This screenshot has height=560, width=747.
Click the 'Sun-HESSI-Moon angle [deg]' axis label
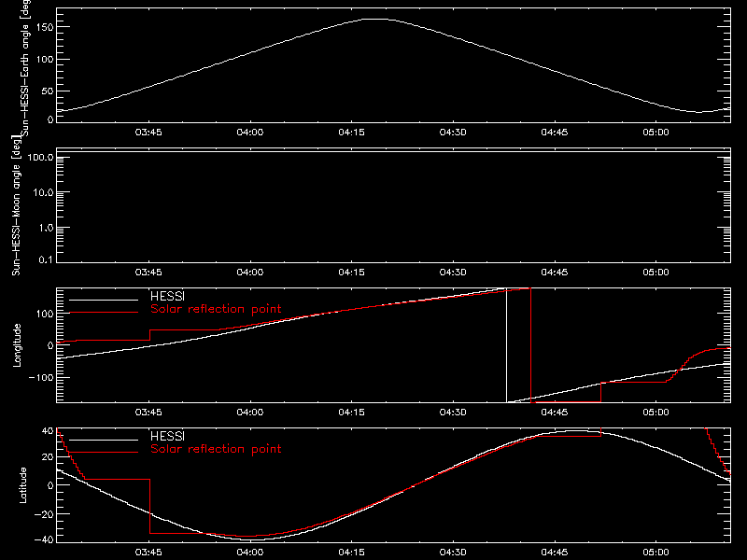16,206
